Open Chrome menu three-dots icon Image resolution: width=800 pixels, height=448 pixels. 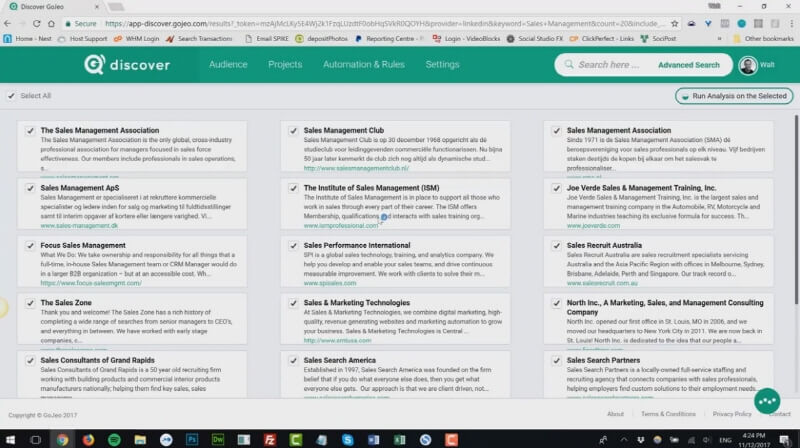[x=791, y=23]
